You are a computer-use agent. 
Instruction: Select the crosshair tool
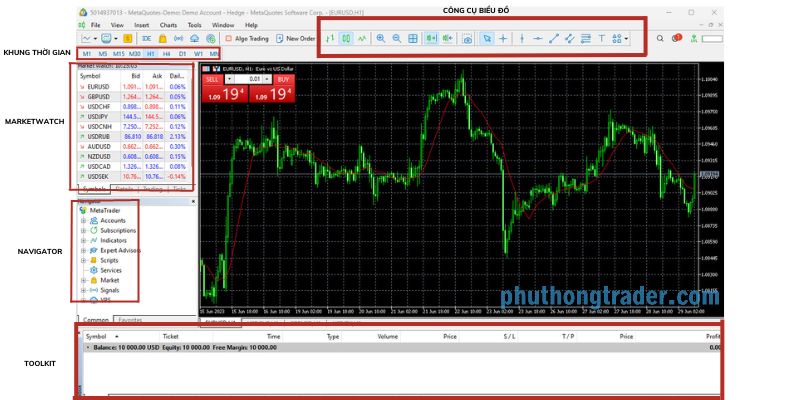point(503,38)
